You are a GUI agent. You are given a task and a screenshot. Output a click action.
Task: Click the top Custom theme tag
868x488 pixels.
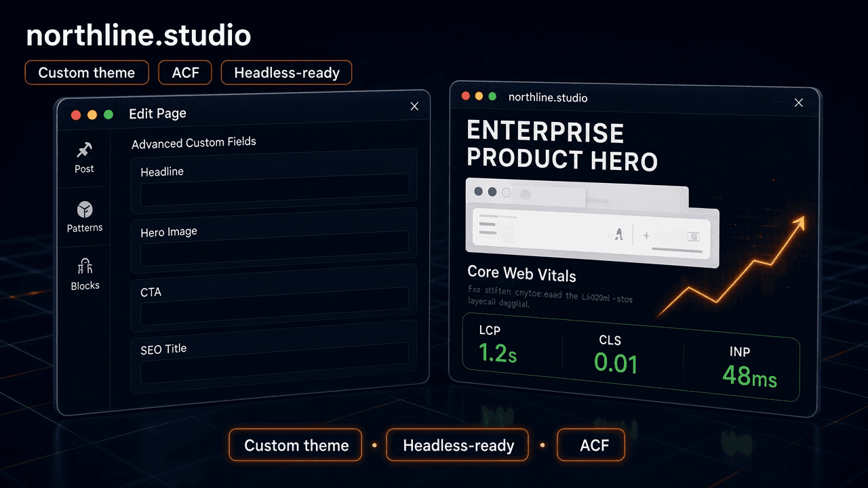point(87,73)
